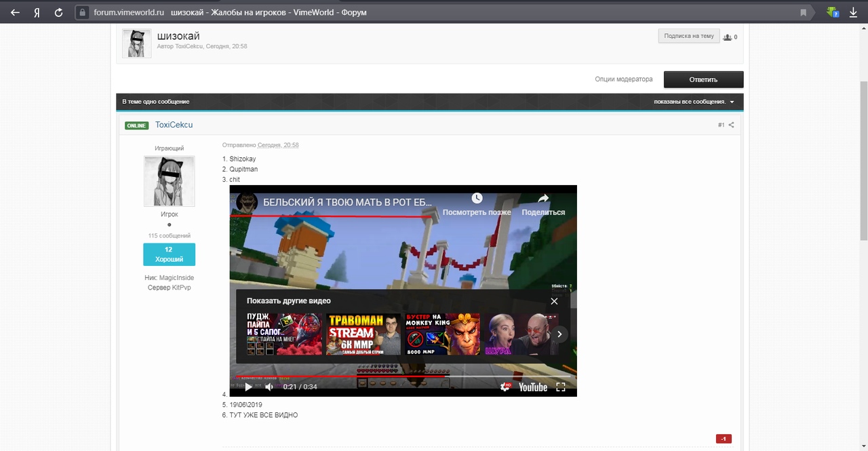Show next suggested videos with the arrow
Image resolution: width=868 pixels, height=451 pixels.
[559, 334]
